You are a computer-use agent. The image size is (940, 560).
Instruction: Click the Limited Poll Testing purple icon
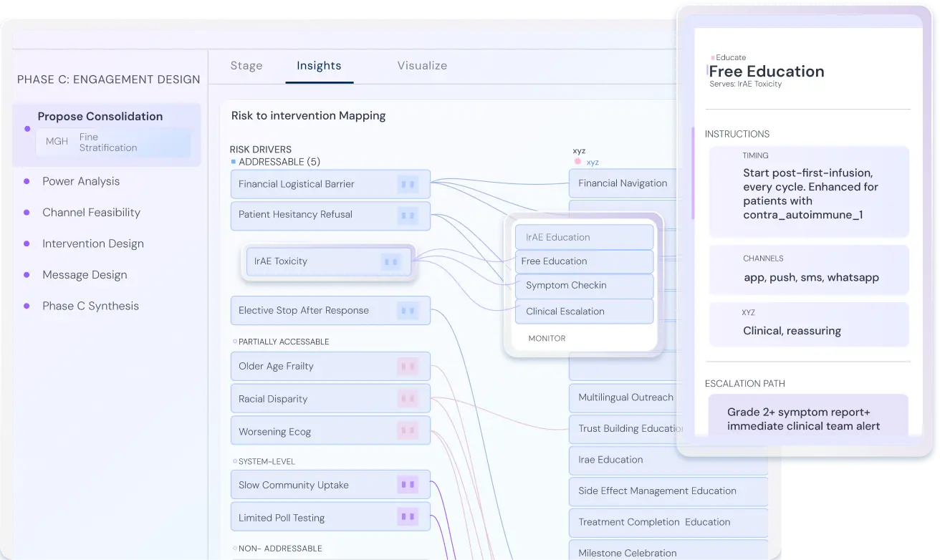pos(408,516)
